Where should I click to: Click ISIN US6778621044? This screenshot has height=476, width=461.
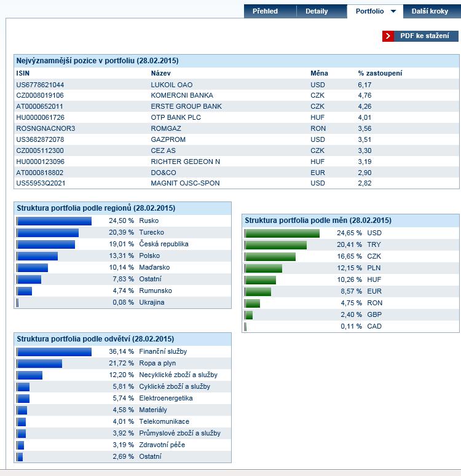pyautogui.click(x=40, y=85)
